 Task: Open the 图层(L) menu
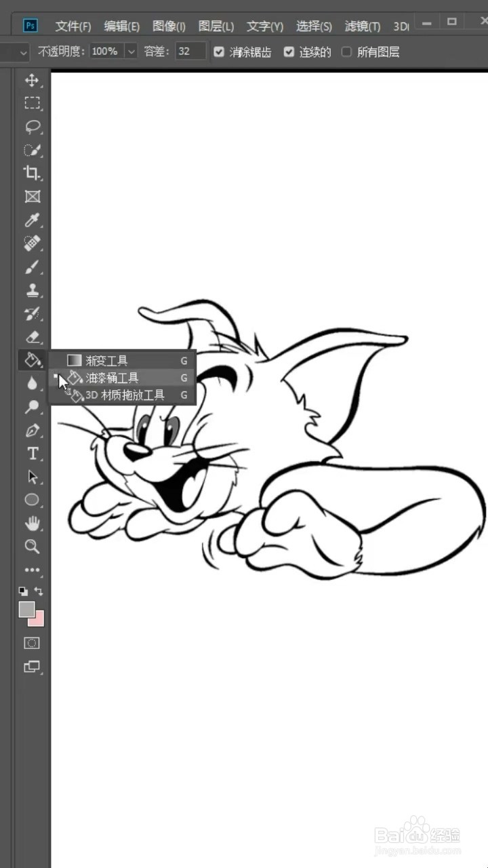tap(216, 26)
